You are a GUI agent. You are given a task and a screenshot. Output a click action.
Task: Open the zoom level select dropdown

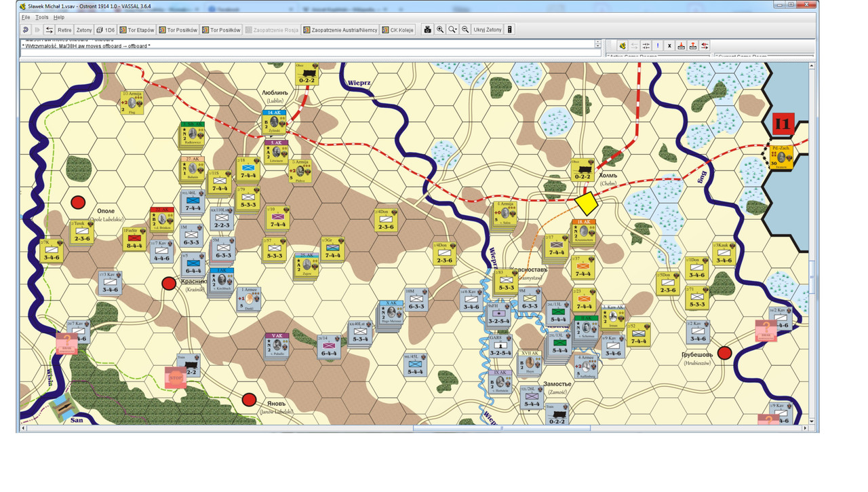(x=453, y=30)
